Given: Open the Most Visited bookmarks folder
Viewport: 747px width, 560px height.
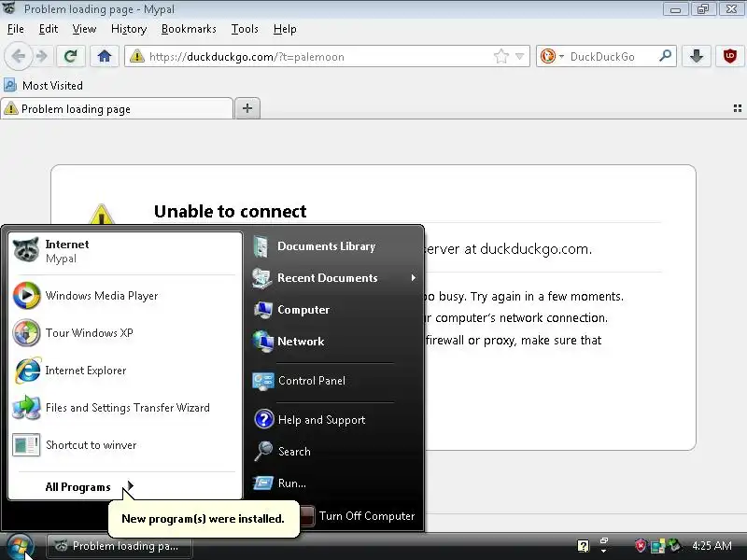Looking at the screenshot, I should tap(43, 85).
